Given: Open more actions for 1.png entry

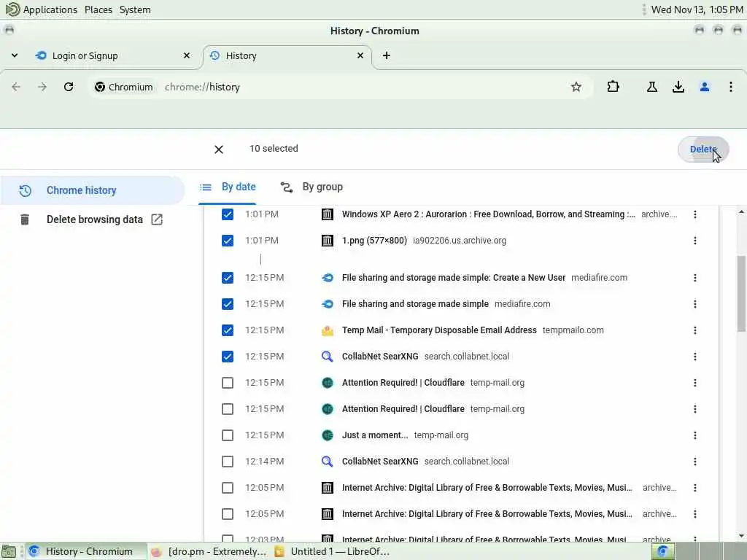Looking at the screenshot, I should (695, 241).
